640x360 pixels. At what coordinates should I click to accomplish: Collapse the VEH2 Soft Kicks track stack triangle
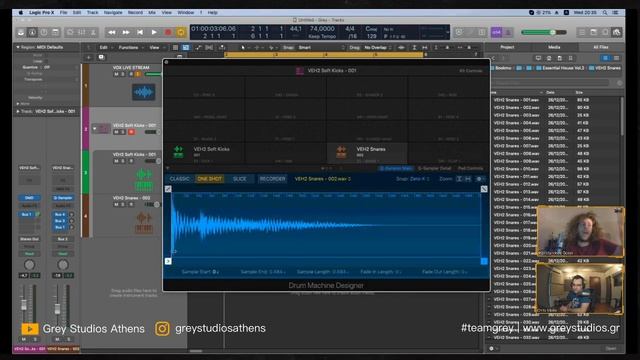(95, 129)
